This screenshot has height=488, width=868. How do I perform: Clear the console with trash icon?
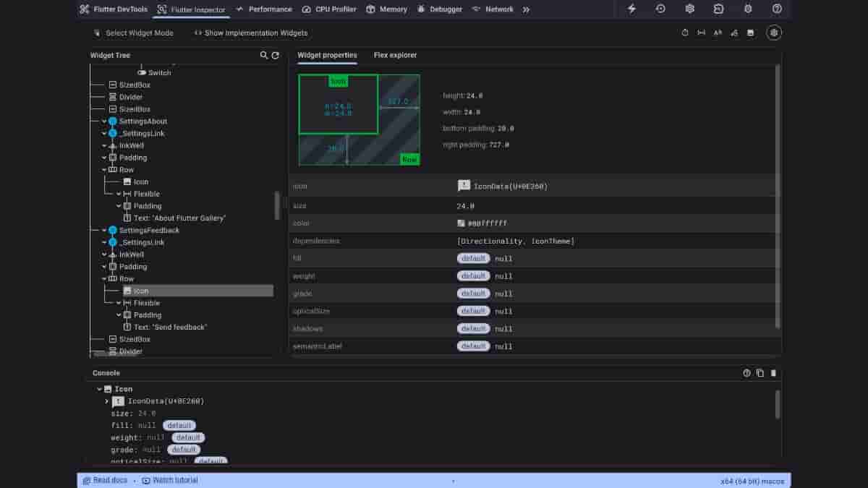tap(773, 373)
